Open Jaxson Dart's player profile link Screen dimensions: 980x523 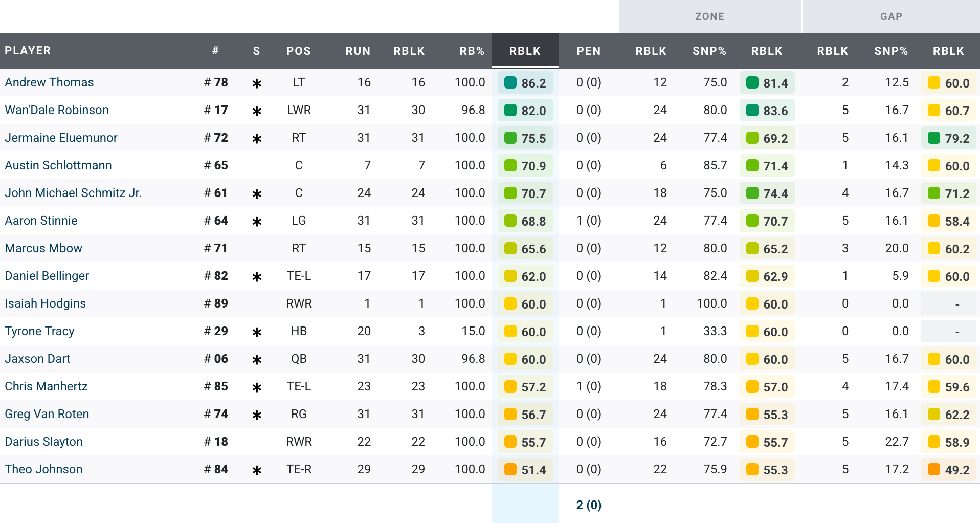[38, 359]
